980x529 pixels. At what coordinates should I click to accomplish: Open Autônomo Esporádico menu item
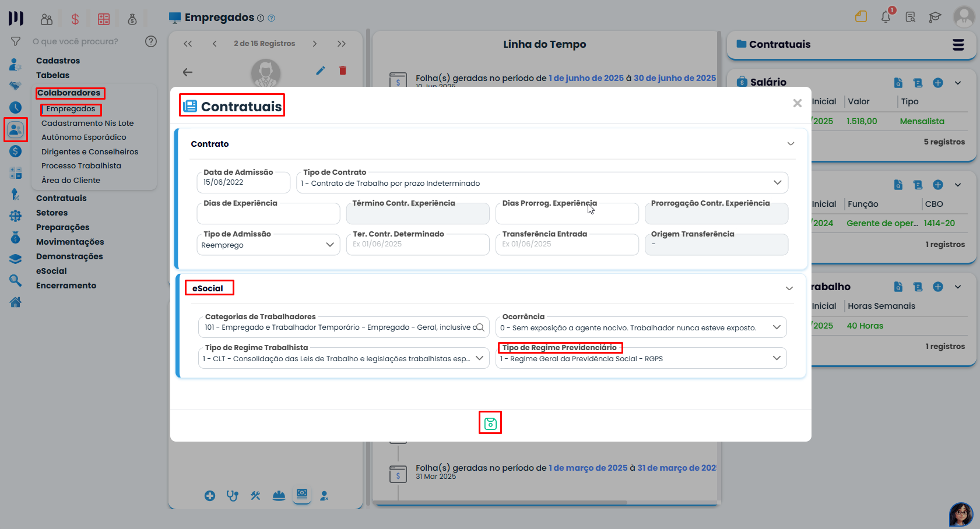(x=84, y=137)
